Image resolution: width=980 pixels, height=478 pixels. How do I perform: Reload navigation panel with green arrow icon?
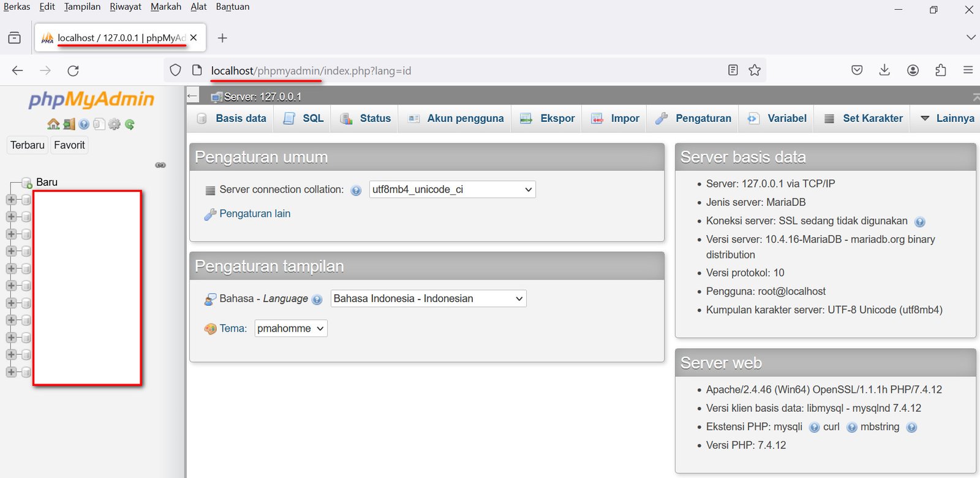(x=129, y=124)
